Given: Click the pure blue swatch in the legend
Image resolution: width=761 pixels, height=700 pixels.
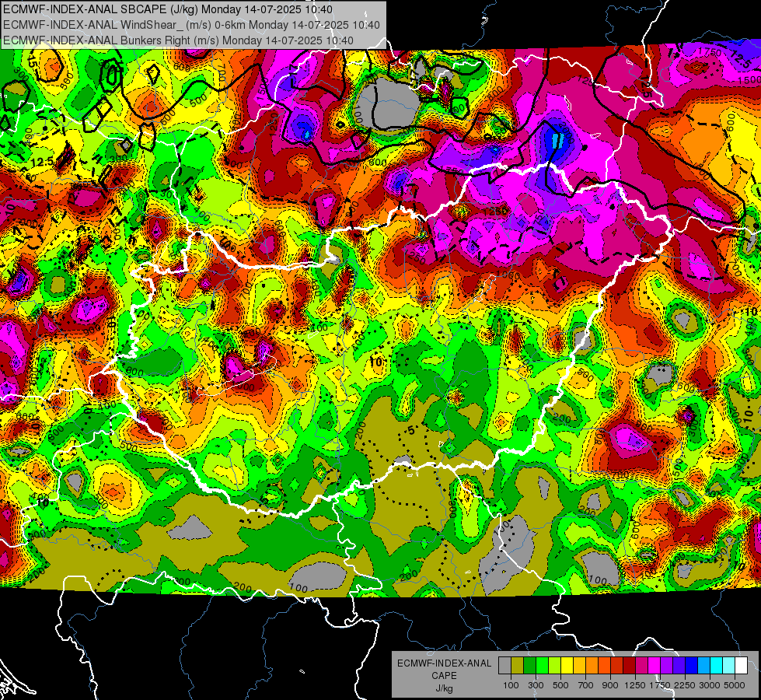Looking at the screenshot, I should click(x=691, y=666).
